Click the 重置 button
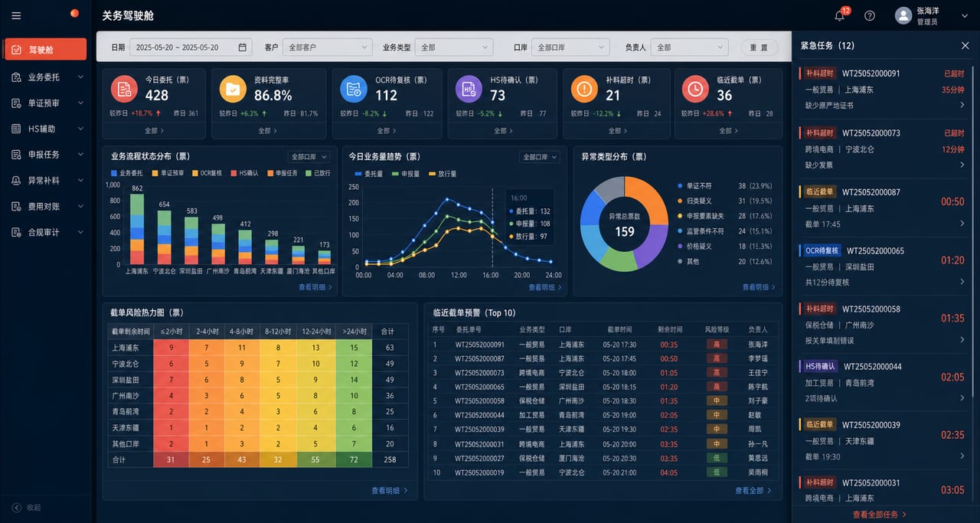This screenshot has width=980, height=523. click(x=759, y=47)
